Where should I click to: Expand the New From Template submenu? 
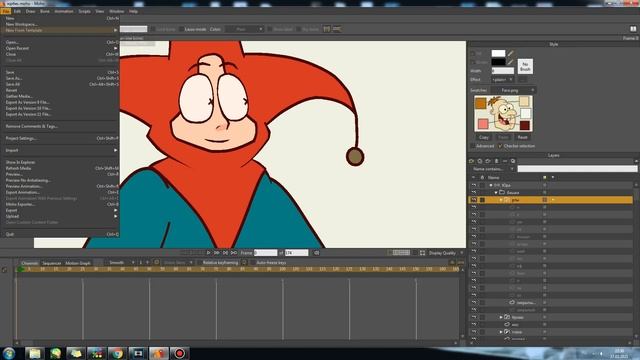click(x=60, y=30)
